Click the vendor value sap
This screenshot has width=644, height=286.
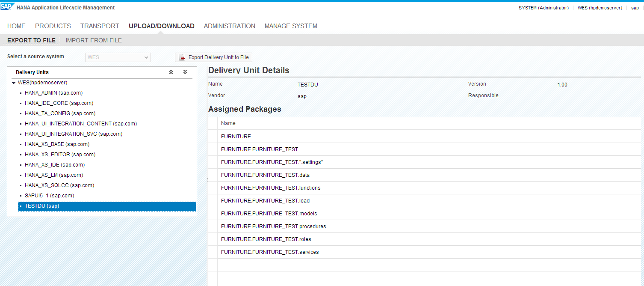(302, 96)
